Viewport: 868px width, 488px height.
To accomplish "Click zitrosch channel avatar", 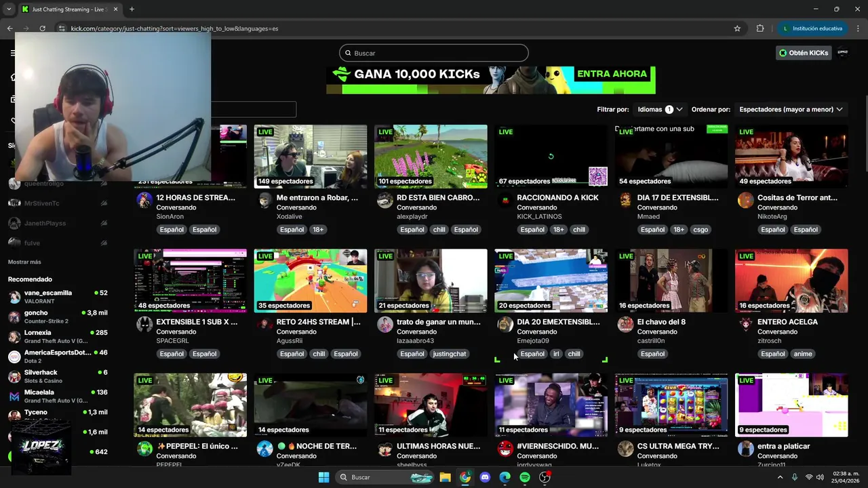I will [x=746, y=324].
